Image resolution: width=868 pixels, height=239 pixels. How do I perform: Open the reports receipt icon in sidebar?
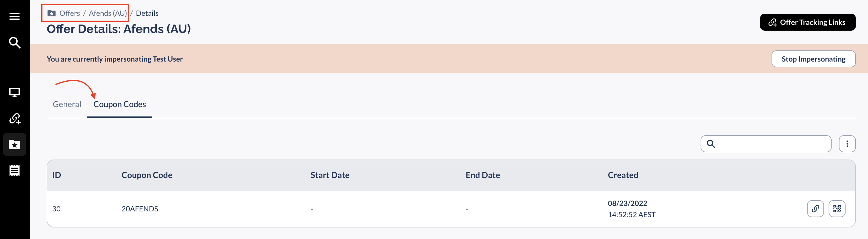point(15,170)
